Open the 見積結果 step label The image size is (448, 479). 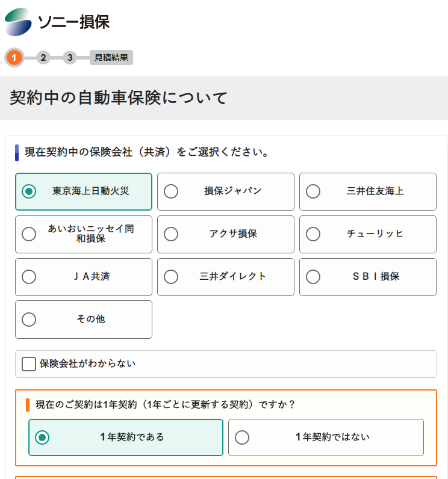pyautogui.click(x=111, y=57)
